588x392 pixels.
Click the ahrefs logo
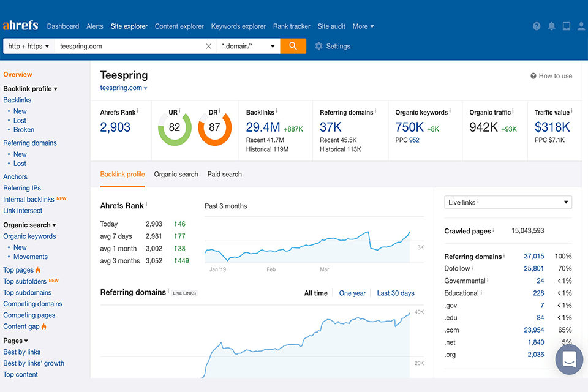[20, 26]
